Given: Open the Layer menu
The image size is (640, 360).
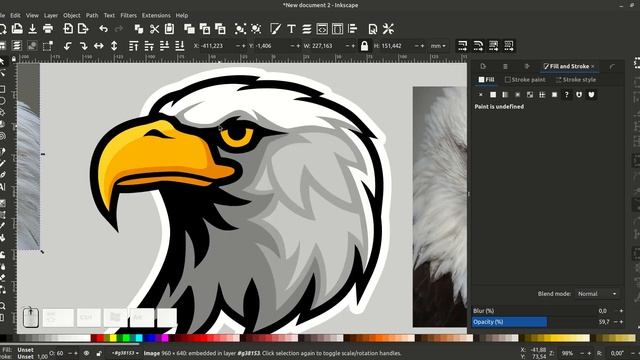Looking at the screenshot, I should coord(51,16).
